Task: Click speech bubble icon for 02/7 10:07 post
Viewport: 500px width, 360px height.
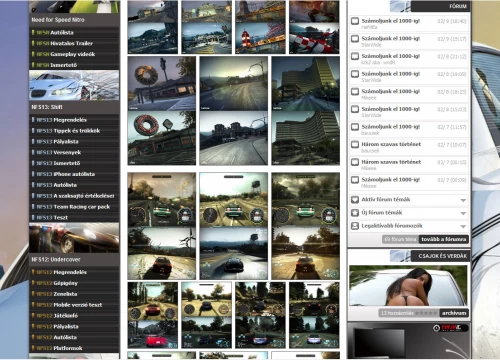Action: point(355,145)
